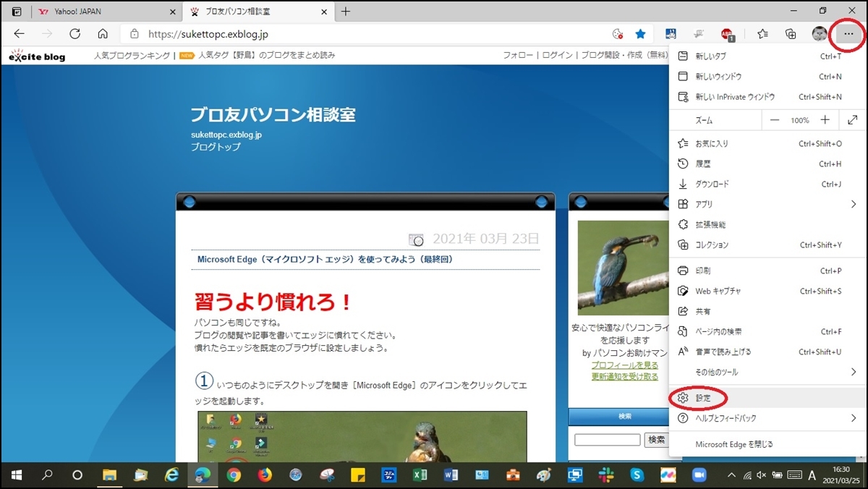Launch Excel from taskbar
Viewport: 868px width, 489px height.
tap(420, 475)
